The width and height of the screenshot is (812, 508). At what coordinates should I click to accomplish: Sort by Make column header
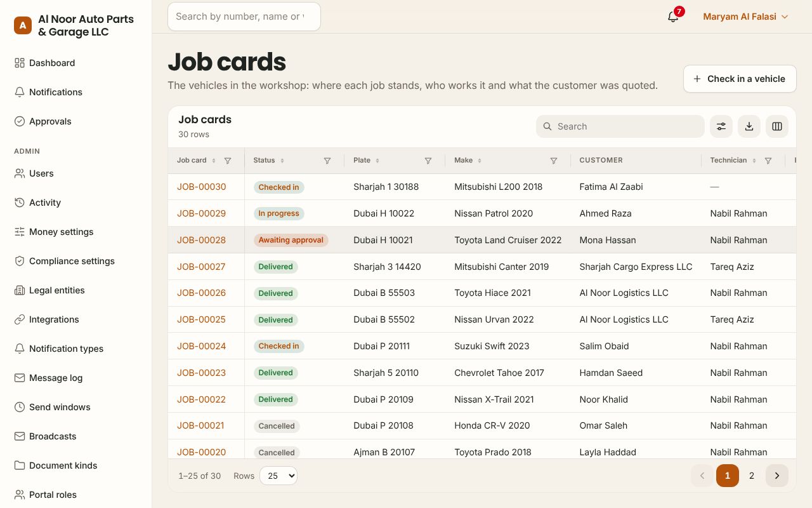[468, 160]
